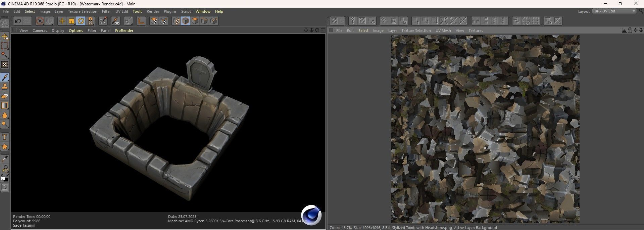This screenshot has width=644, height=230.
Task: Toggle the viewport maximize square icon
Action: point(323,30)
